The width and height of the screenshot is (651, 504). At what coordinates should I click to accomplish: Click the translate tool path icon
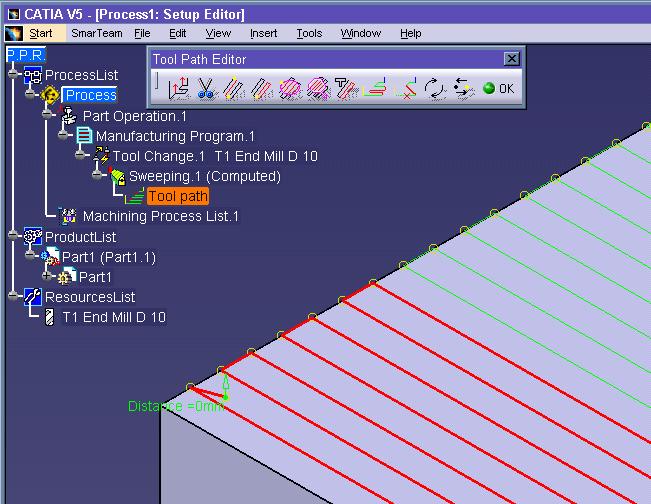[x=179, y=88]
